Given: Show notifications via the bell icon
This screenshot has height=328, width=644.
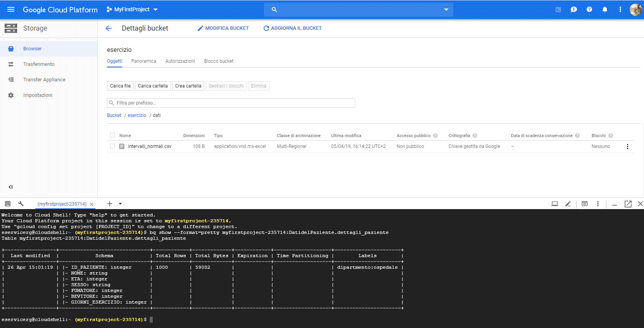Looking at the screenshot, I should point(605,10).
